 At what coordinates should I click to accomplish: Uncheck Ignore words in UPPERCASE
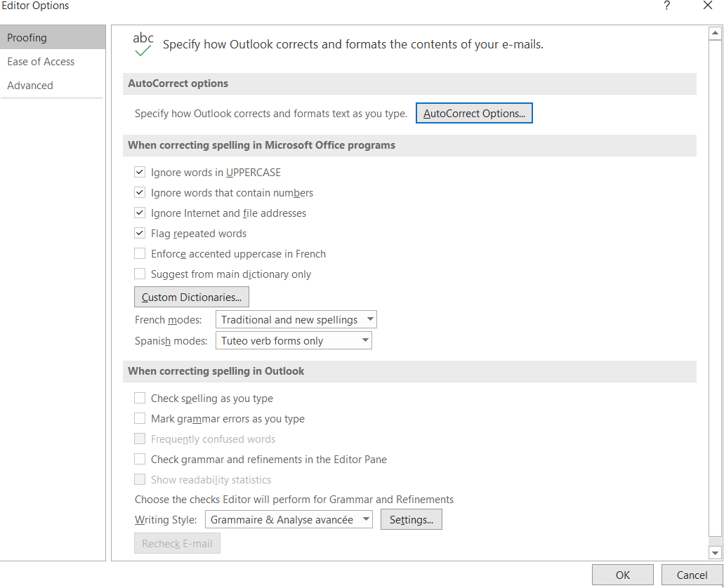pos(140,173)
